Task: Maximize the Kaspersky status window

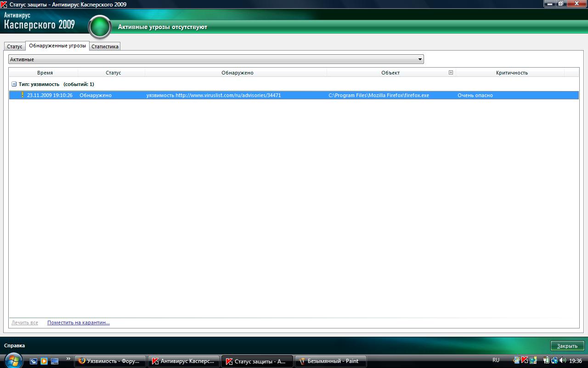Action: click(x=561, y=4)
